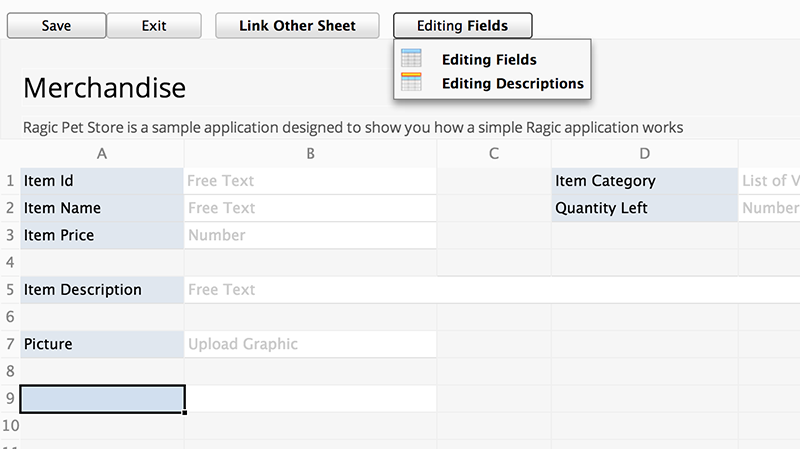Click column B header
Viewport: 800px width, 449px height.
tap(310, 154)
